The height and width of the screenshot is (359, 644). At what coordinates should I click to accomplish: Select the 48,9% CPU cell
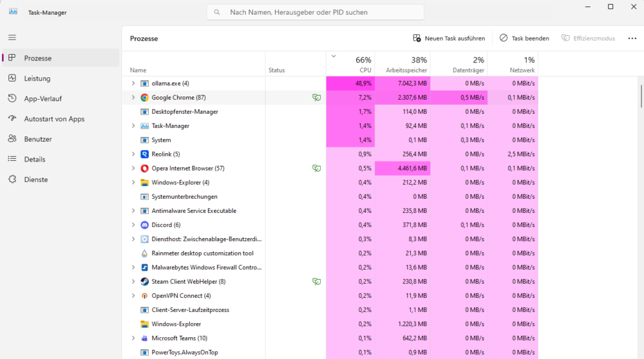350,83
